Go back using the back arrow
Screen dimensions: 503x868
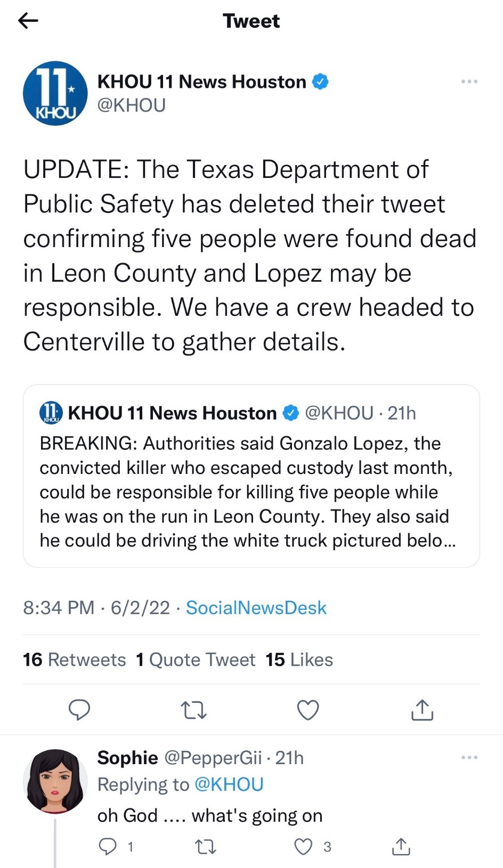click(x=28, y=21)
